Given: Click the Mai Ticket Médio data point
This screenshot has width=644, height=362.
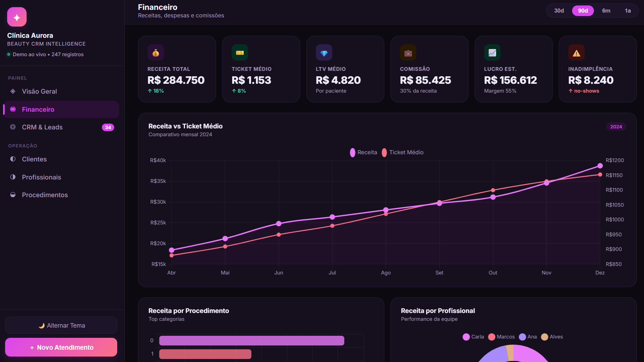Looking at the screenshot, I should tap(225, 246).
